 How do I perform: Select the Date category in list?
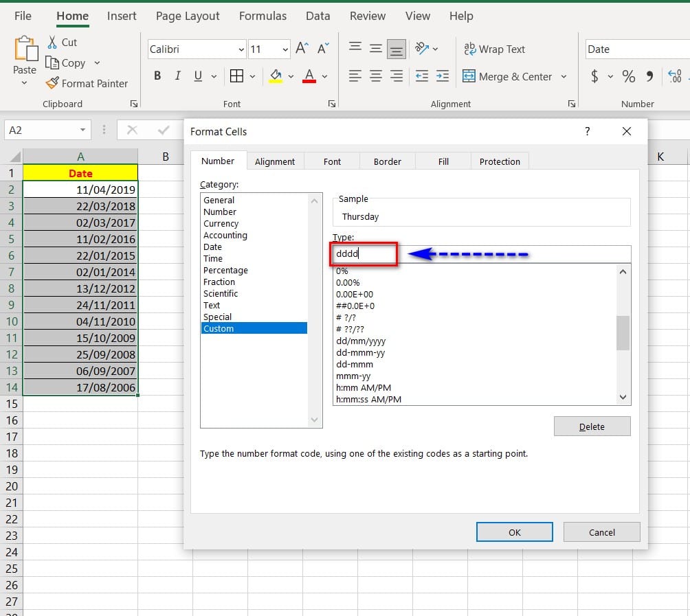click(x=213, y=247)
